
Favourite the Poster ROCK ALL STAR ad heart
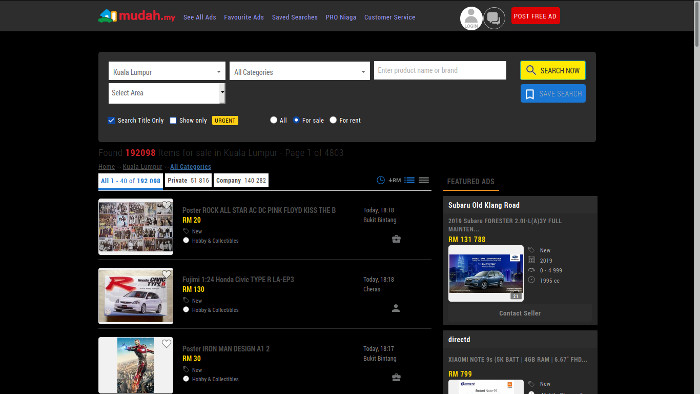click(167, 205)
